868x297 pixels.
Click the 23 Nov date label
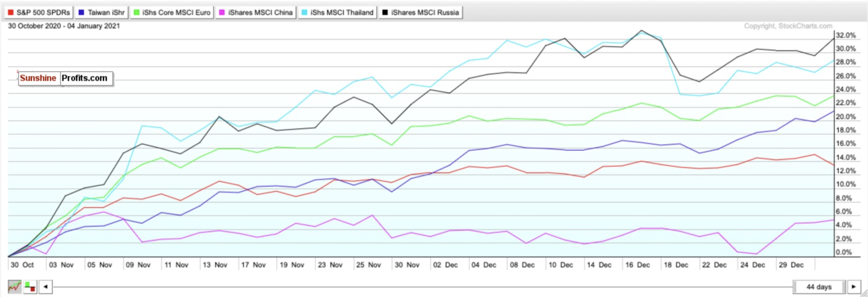pos(330,265)
